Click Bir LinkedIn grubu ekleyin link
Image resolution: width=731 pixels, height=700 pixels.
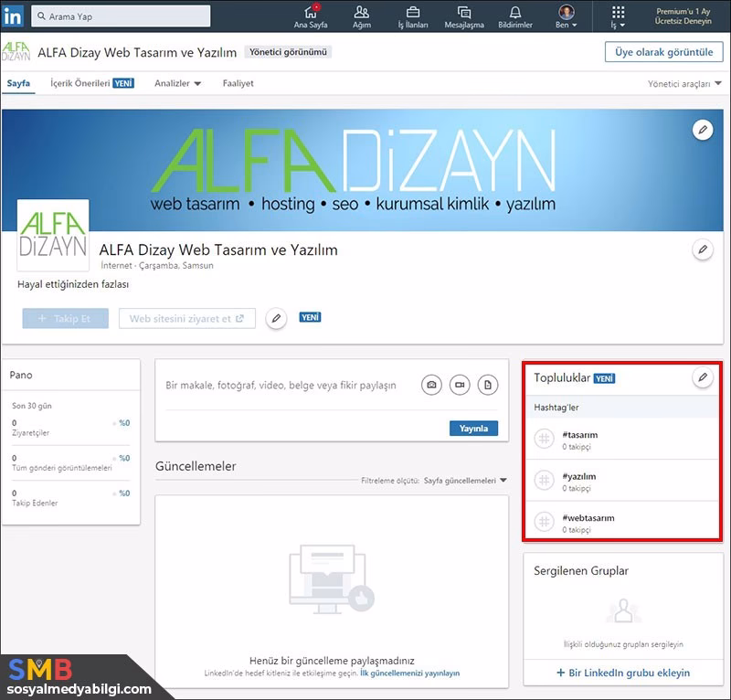(622, 673)
